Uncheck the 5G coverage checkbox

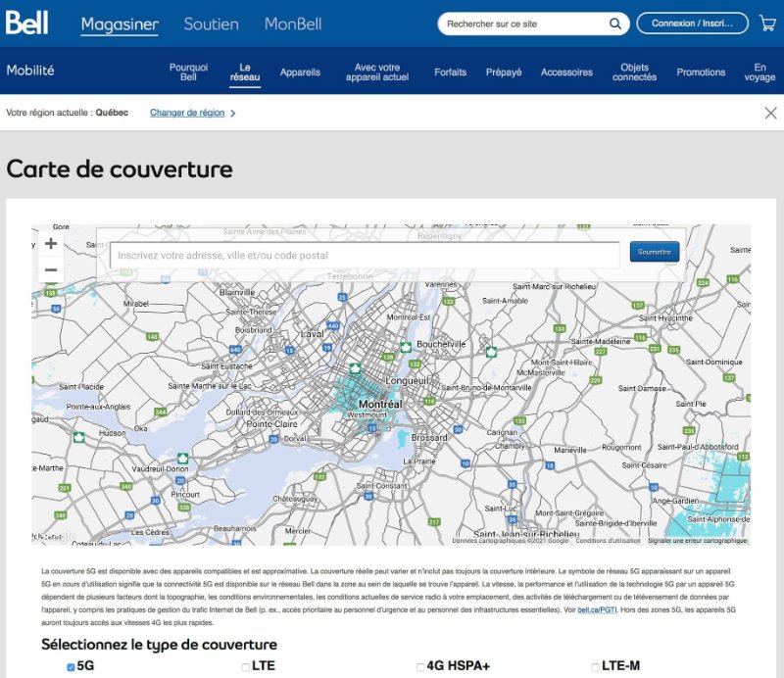[71, 667]
